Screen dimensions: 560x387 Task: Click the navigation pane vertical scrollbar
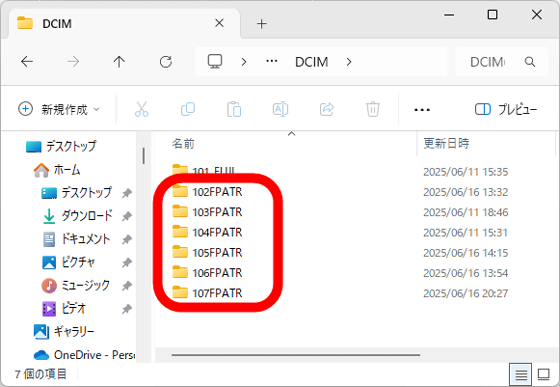[144, 156]
